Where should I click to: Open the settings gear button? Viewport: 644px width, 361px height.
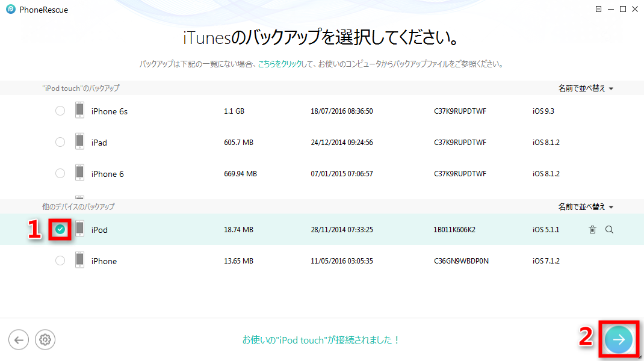click(x=45, y=340)
